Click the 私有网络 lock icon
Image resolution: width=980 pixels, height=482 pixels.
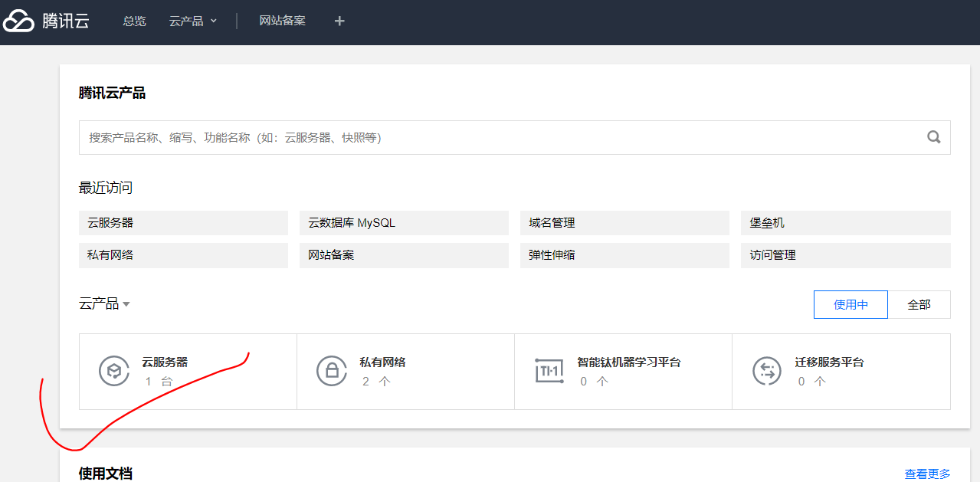pyautogui.click(x=332, y=371)
